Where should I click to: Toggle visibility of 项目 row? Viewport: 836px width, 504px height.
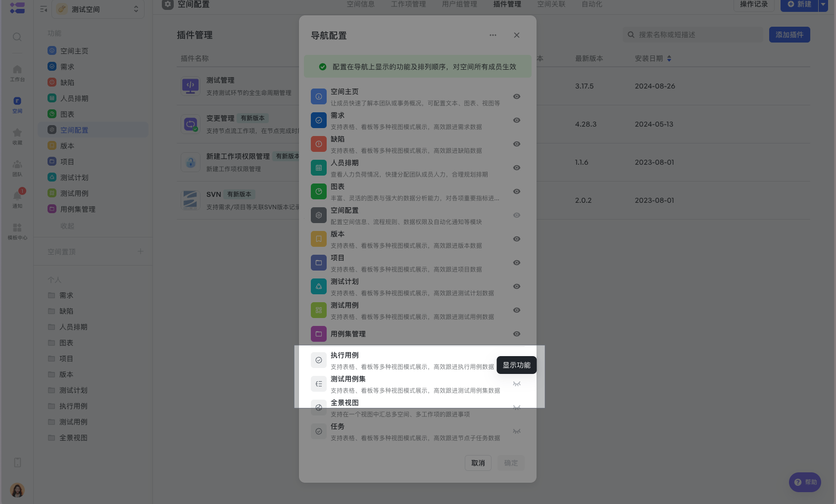pos(516,263)
